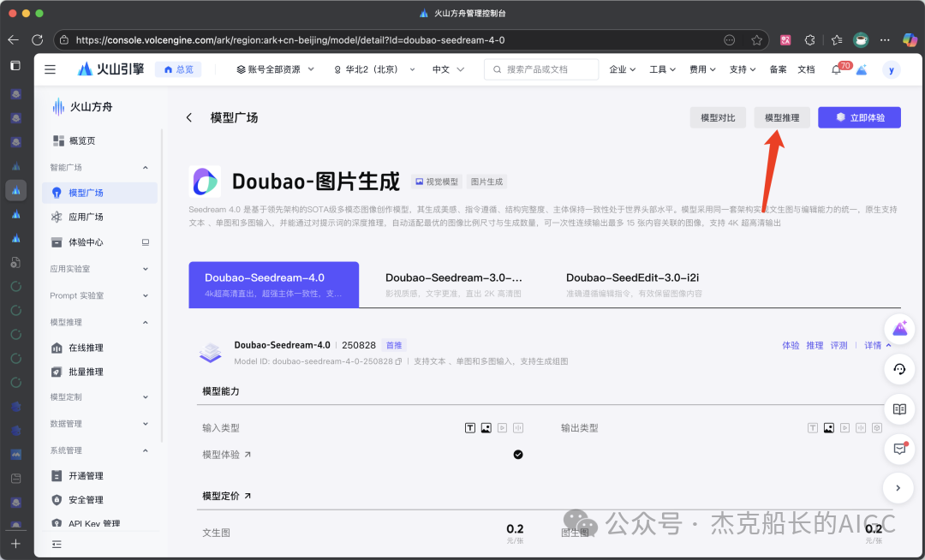This screenshot has width=925, height=560.
Task: Click the 模型推理 button at top right
Action: pos(782,117)
